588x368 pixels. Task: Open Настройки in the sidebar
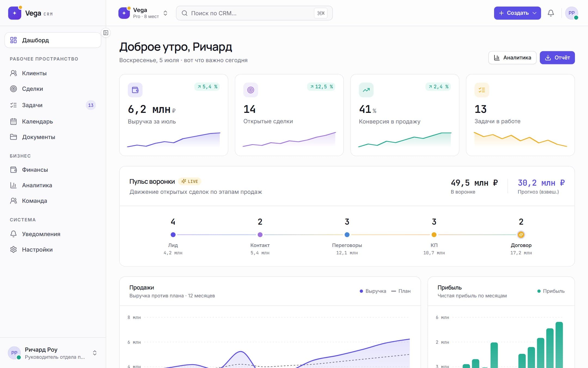pyautogui.click(x=53, y=249)
